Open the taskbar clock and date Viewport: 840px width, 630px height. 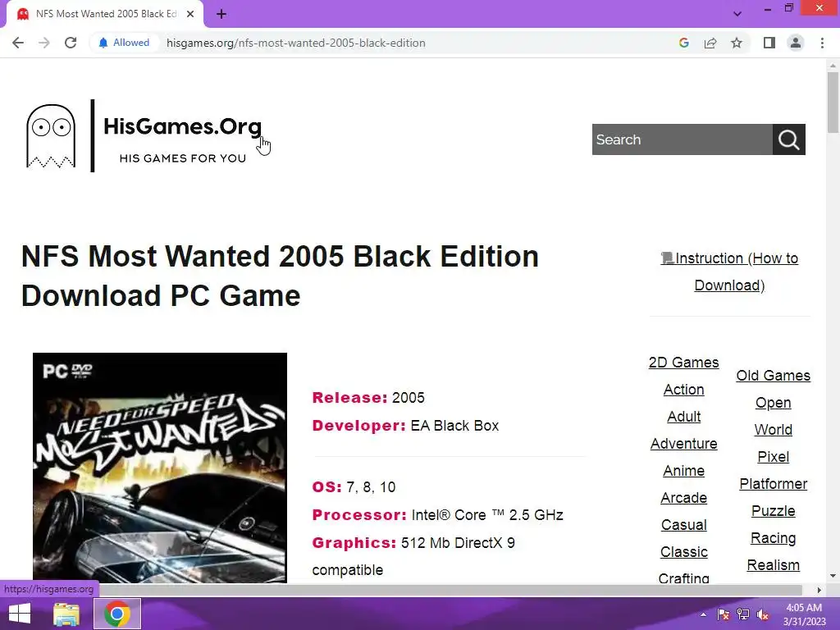click(x=804, y=614)
